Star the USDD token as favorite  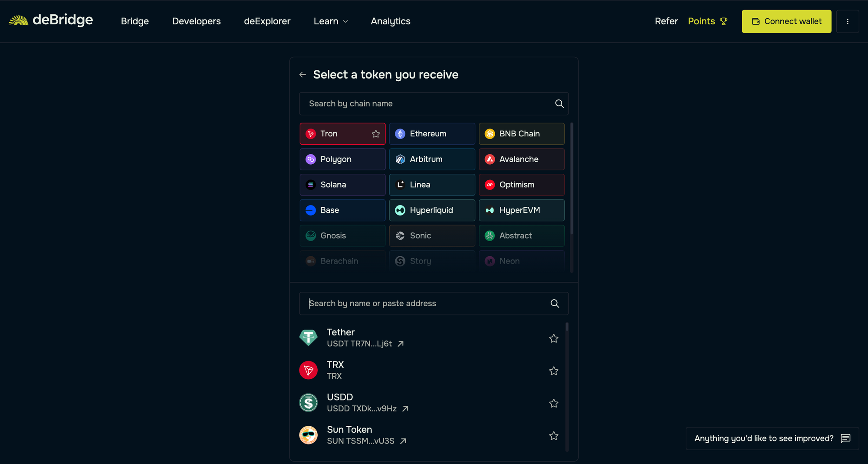click(553, 404)
